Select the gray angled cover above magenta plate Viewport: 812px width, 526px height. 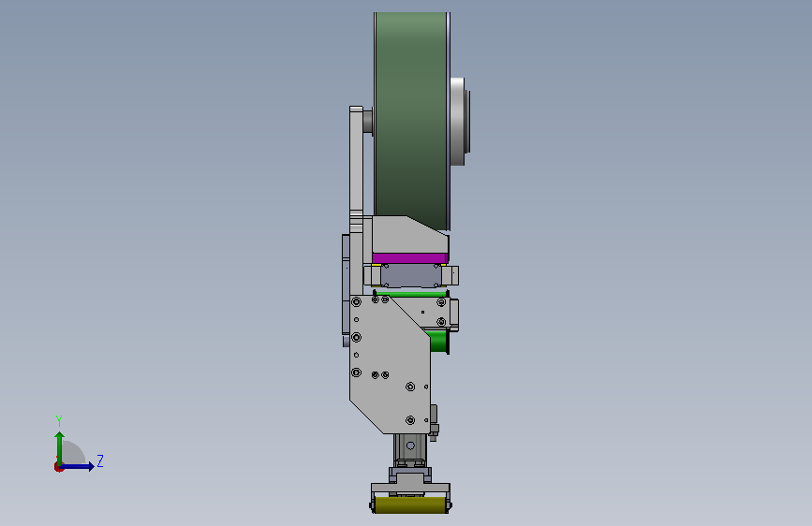coord(409,235)
